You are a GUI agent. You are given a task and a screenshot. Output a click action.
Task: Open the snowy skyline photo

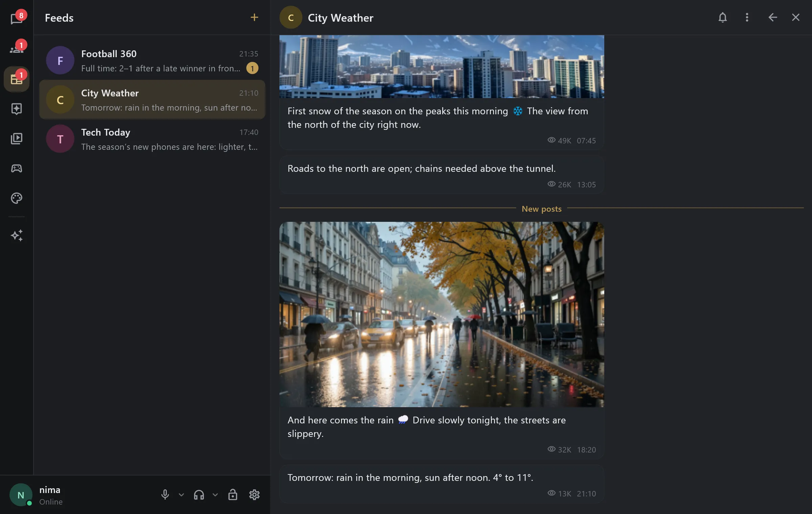point(442,67)
